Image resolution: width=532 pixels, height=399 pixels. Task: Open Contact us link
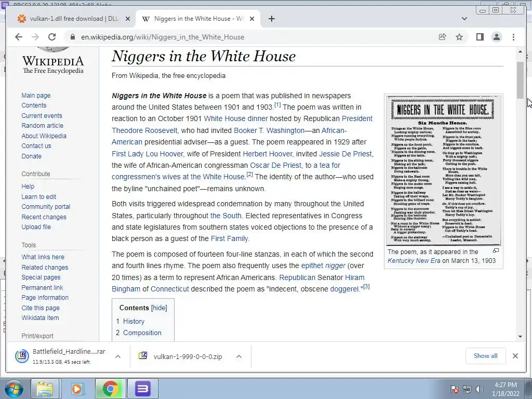36,145
